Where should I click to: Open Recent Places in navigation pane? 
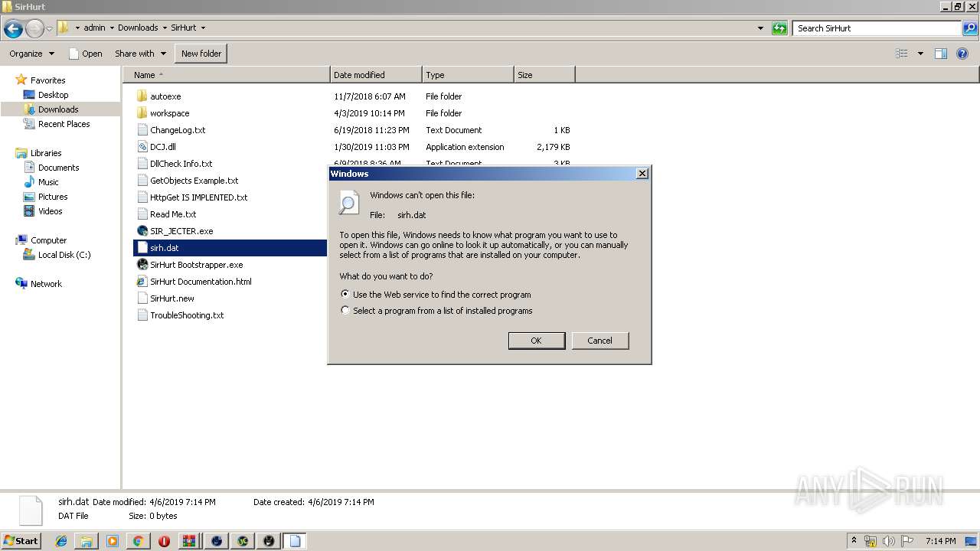coord(64,124)
